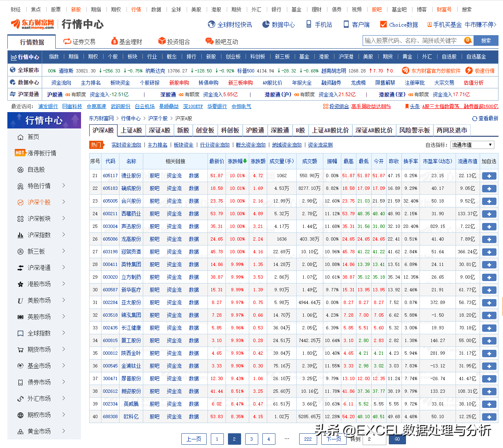Viewport: 503px width, 448px height.
Task: Go to page 3 of results
Action: click(251, 439)
